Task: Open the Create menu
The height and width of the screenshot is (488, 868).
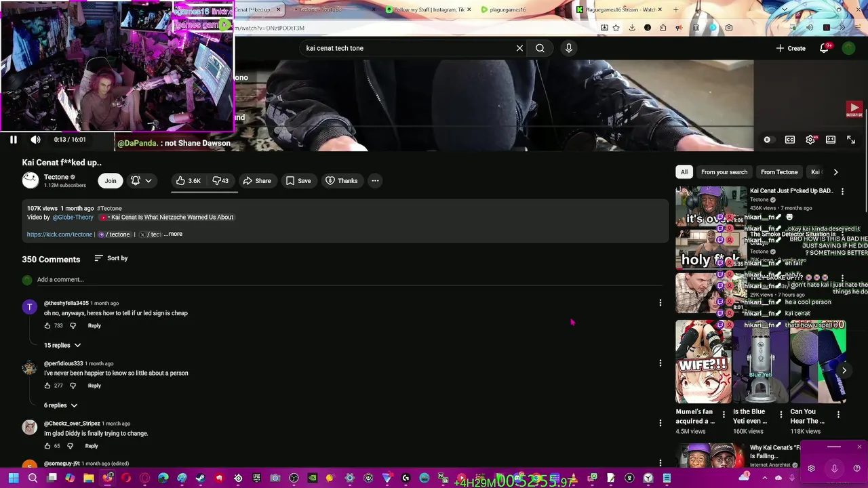Action: coord(791,48)
